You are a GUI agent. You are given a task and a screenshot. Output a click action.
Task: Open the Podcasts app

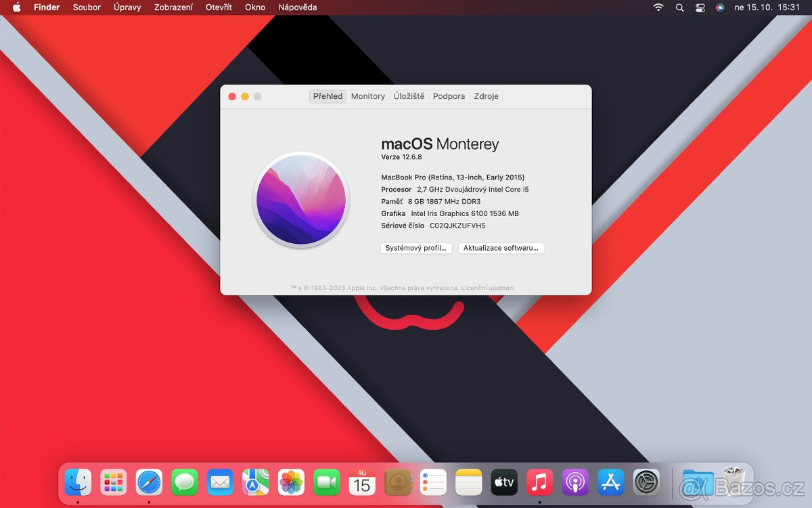tap(574, 482)
